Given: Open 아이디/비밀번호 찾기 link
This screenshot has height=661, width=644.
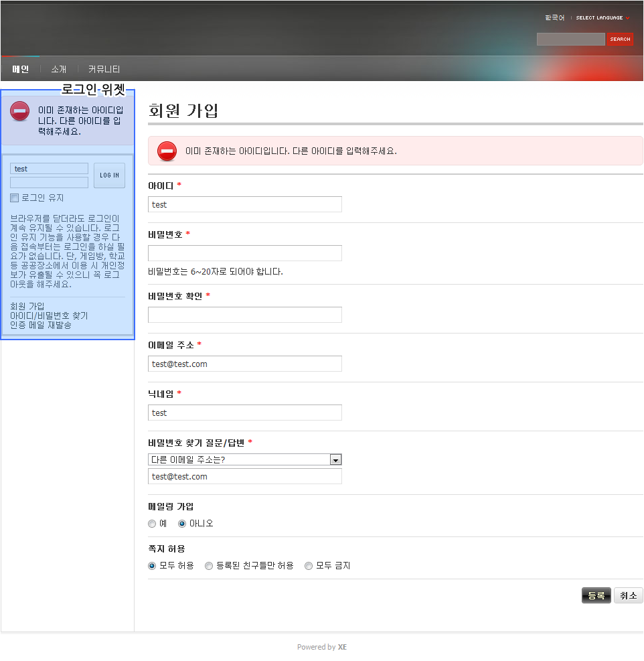Looking at the screenshot, I should (49, 315).
